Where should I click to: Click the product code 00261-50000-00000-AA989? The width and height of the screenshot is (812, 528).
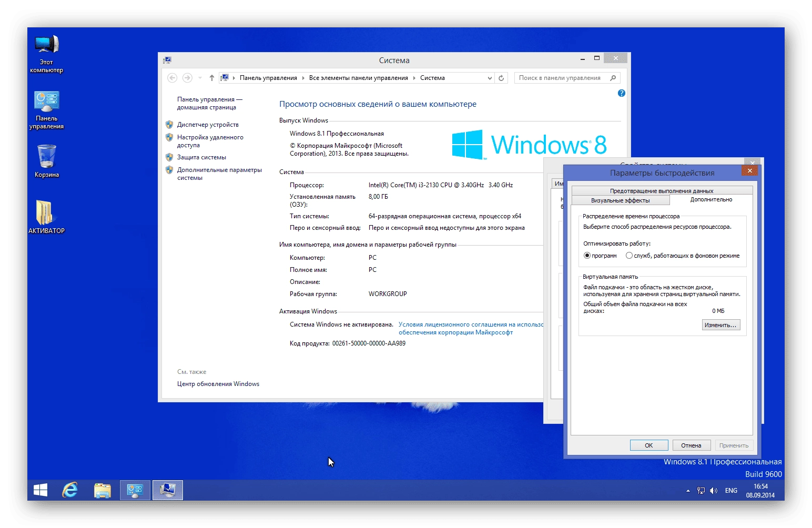(x=369, y=343)
